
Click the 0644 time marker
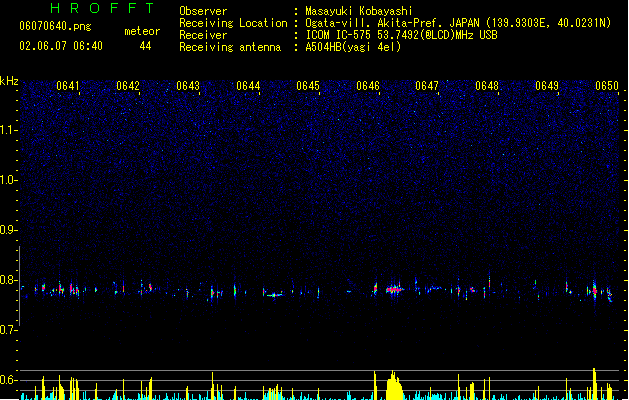coord(248,86)
